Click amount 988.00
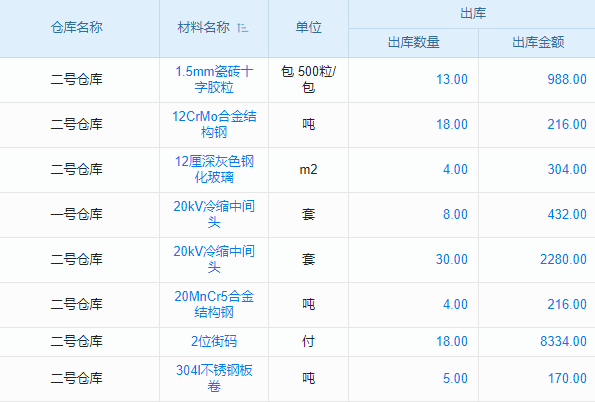Screen dimensions: 595x402 pyautogui.click(x=567, y=79)
